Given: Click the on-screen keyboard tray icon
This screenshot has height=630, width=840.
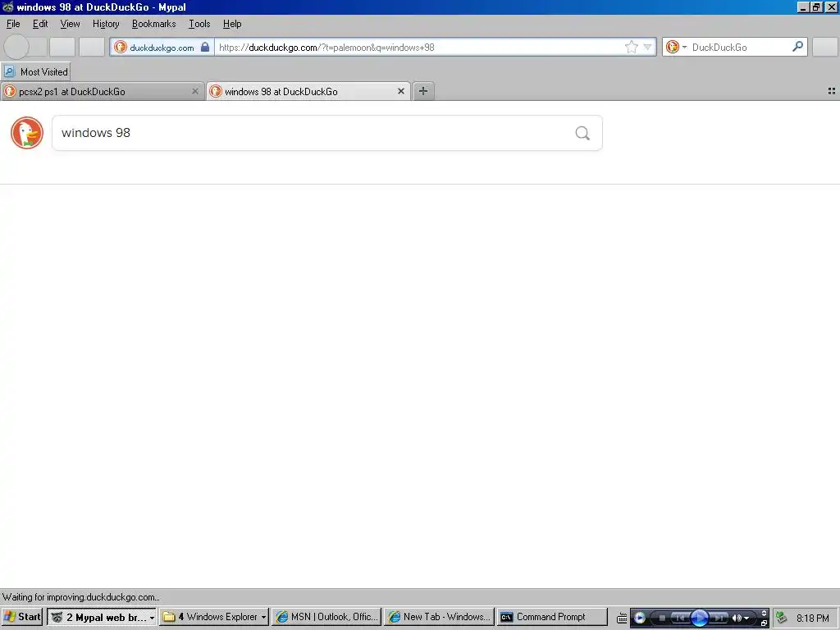Looking at the screenshot, I should pos(622,619).
